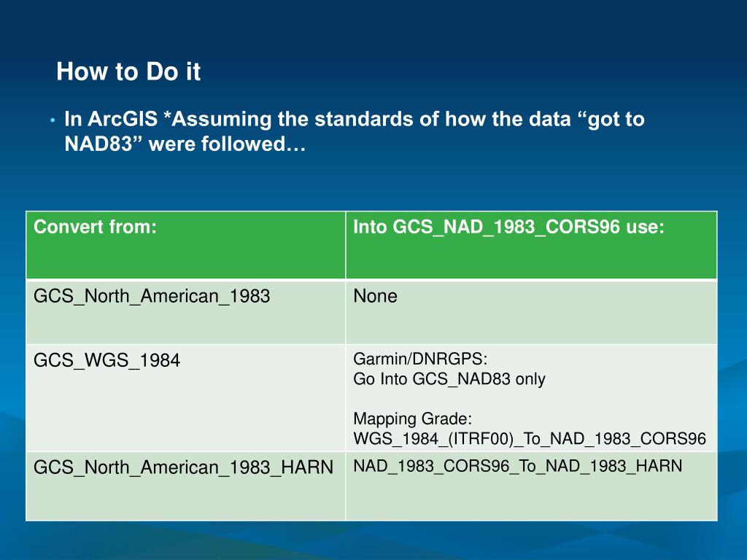This screenshot has width=747, height=560.
Task: Click the 'None' table cell
Action: [x=531, y=312]
